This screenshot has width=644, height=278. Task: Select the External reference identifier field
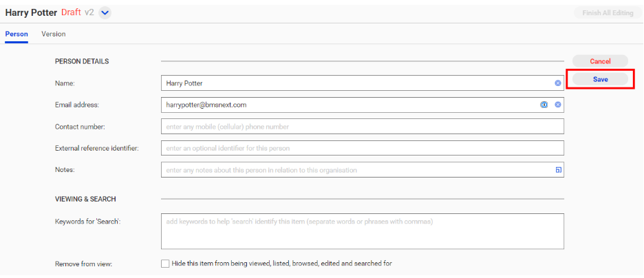pos(363,148)
